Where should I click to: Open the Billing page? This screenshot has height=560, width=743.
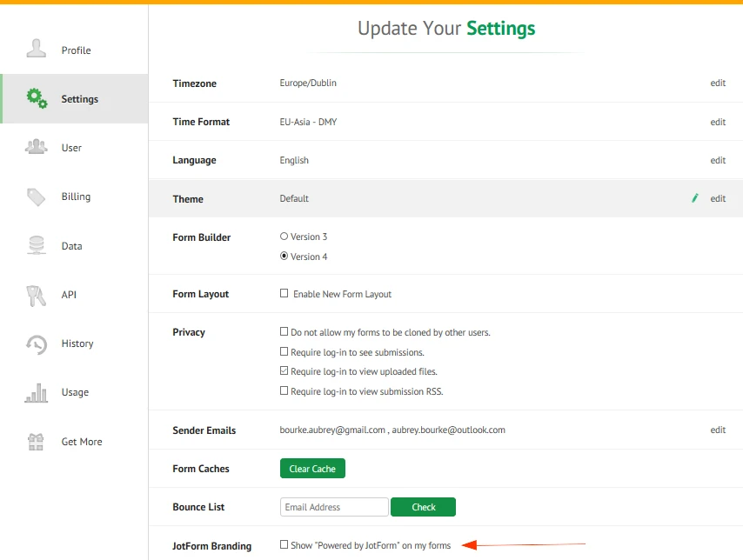pos(74,197)
